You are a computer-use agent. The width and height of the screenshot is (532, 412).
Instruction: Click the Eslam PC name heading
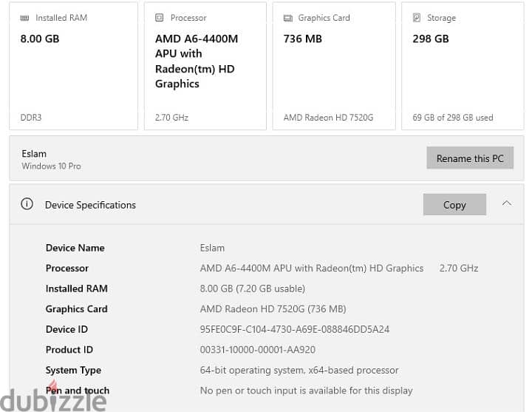click(34, 154)
